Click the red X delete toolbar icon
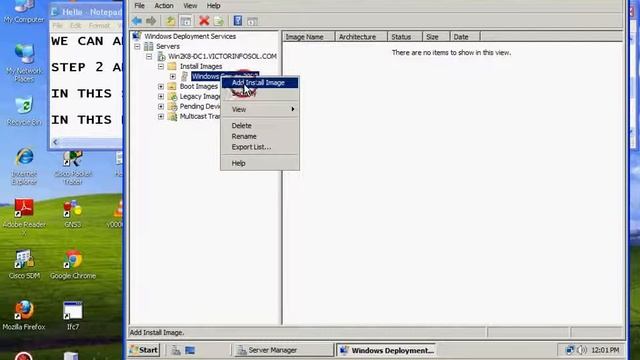 204,21
